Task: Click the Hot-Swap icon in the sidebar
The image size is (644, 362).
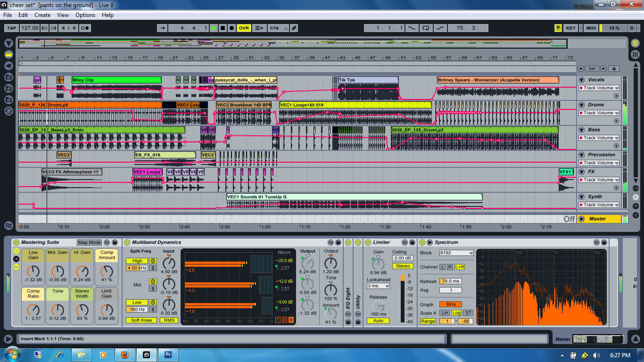Action: pos(8,110)
